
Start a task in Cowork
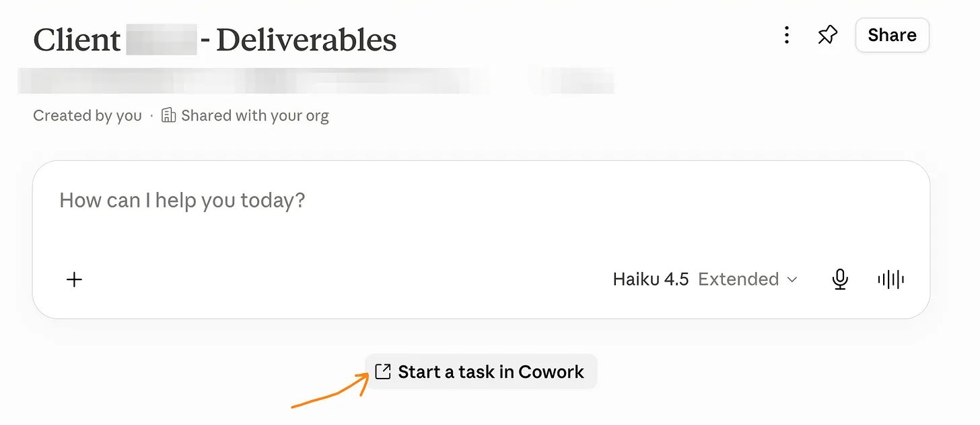(x=481, y=372)
